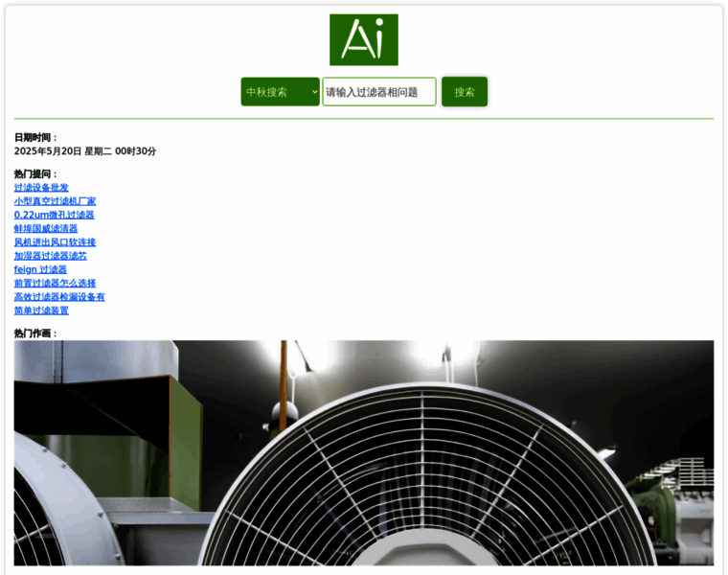Click the 热门作画 section heading

click(35, 333)
